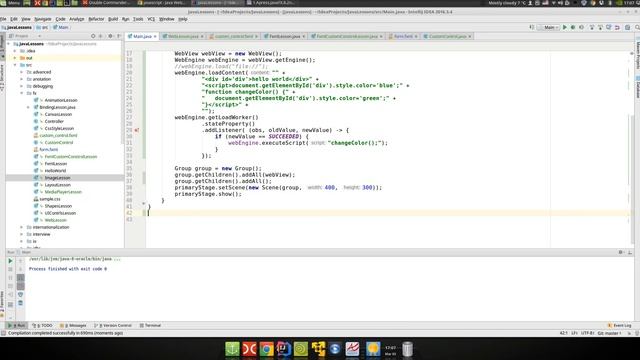Screen dimensions: 640x360
Task: Open the Analyze menu
Action: [76, 19]
